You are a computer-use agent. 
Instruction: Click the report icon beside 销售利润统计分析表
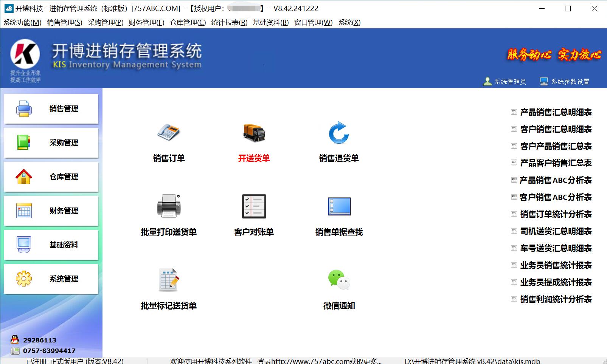(514, 299)
